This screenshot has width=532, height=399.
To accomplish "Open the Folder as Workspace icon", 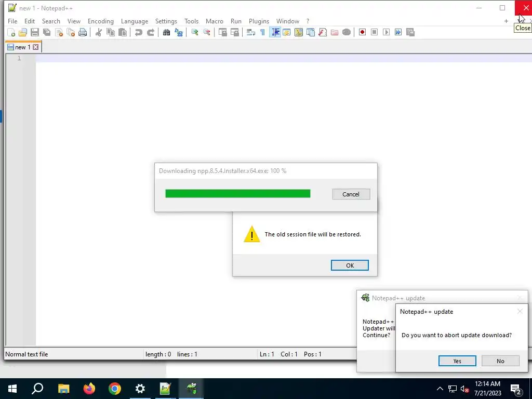I will (335, 32).
